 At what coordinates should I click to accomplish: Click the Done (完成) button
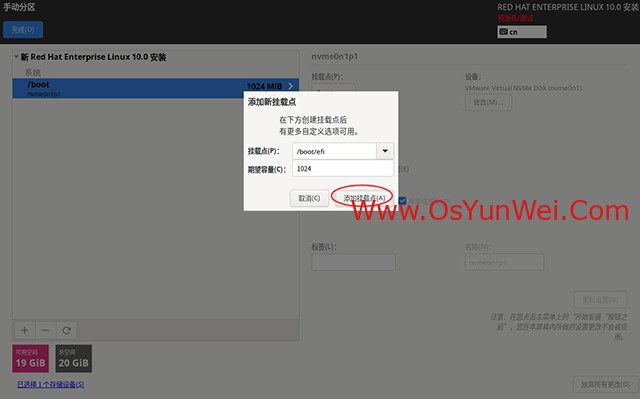point(23,30)
